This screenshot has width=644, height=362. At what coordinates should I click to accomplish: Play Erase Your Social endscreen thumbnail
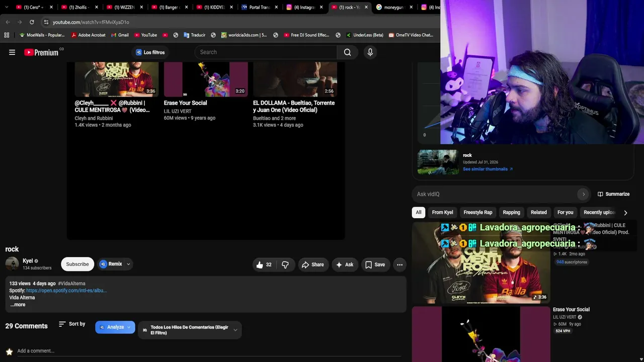tap(206, 79)
